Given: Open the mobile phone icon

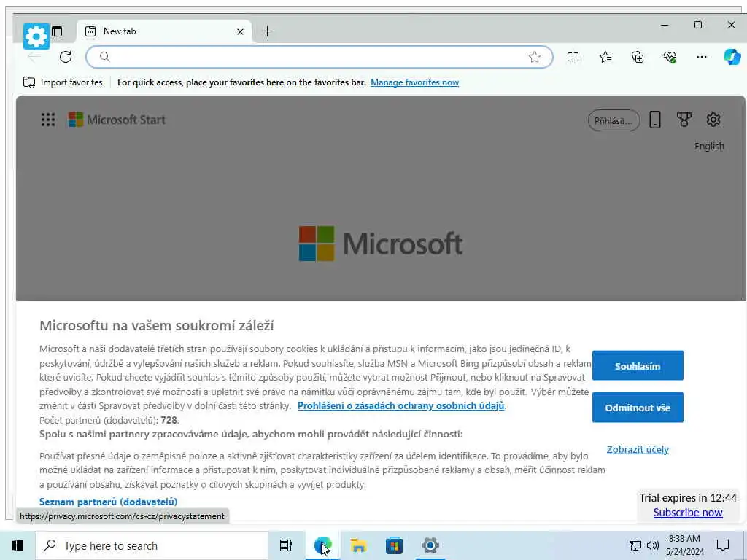Looking at the screenshot, I should click(x=655, y=120).
